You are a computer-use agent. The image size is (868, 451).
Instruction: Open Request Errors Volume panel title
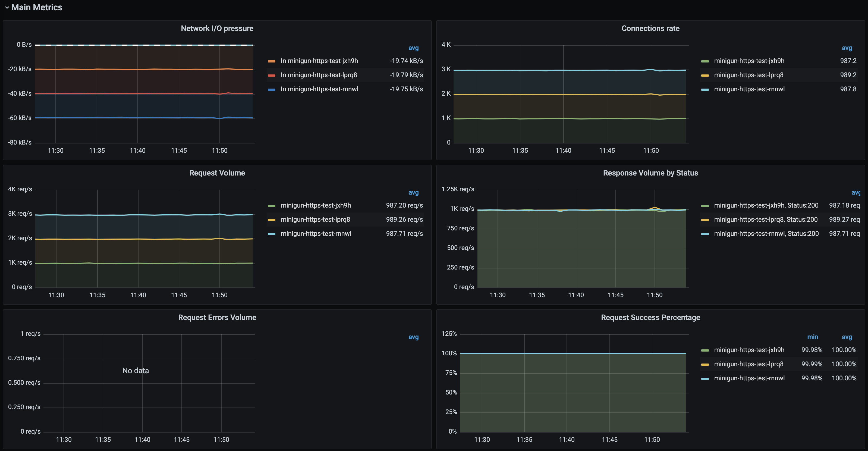click(217, 318)
